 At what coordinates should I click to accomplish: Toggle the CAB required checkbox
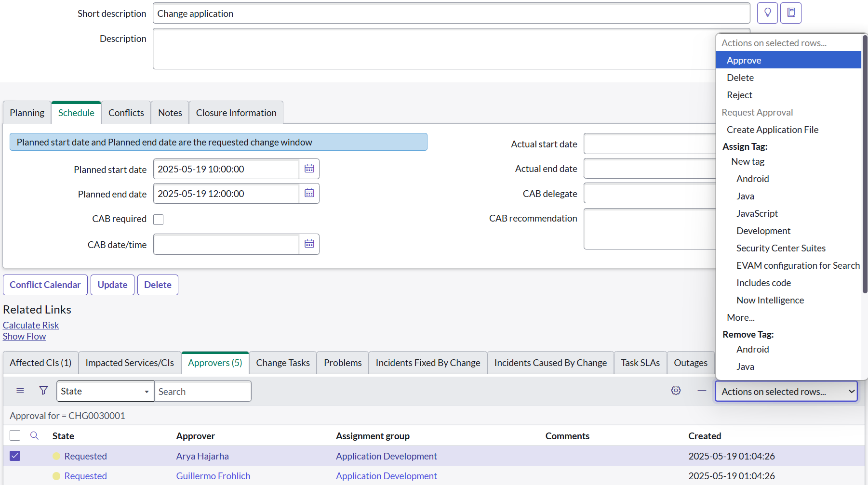pos(158,220)
